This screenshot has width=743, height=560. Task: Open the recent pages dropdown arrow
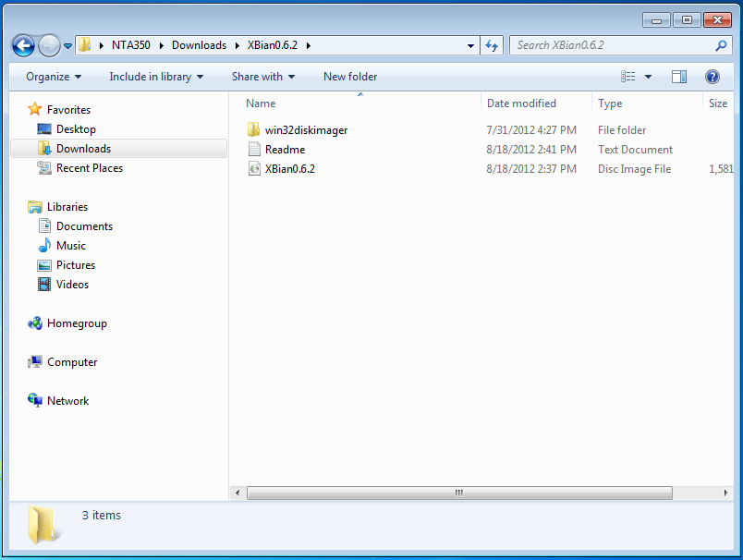(x=67, y=46)
